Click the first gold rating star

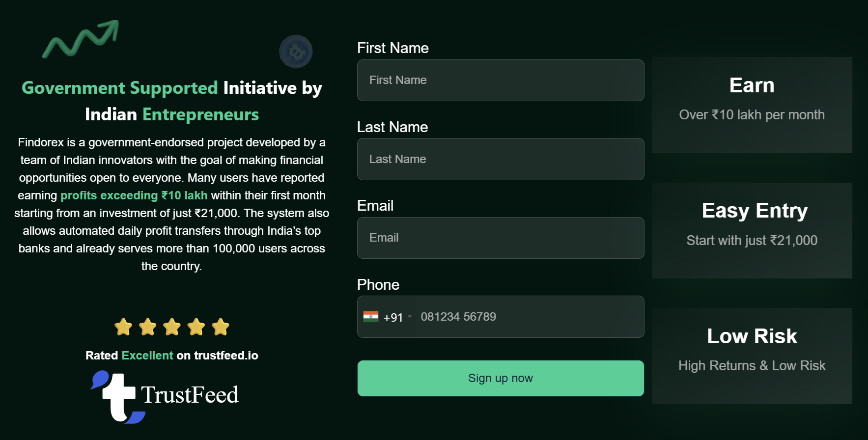(123, 327)
